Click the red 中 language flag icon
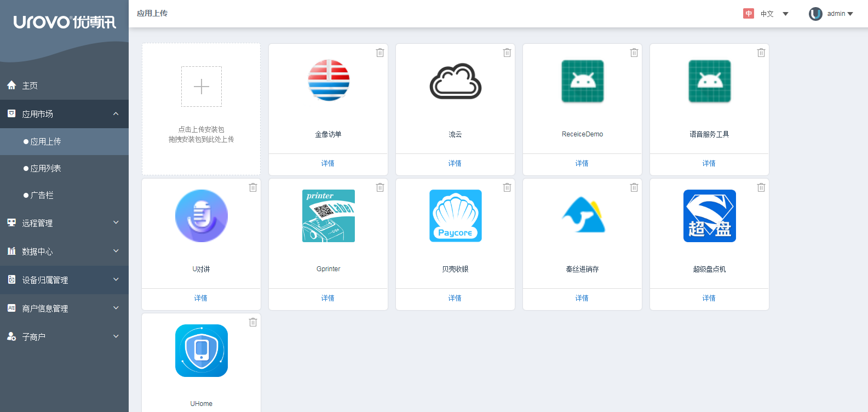 (x=749, y=14)
